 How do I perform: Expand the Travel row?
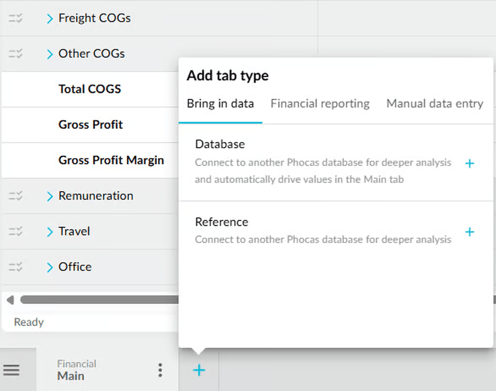tap(50, 232)
